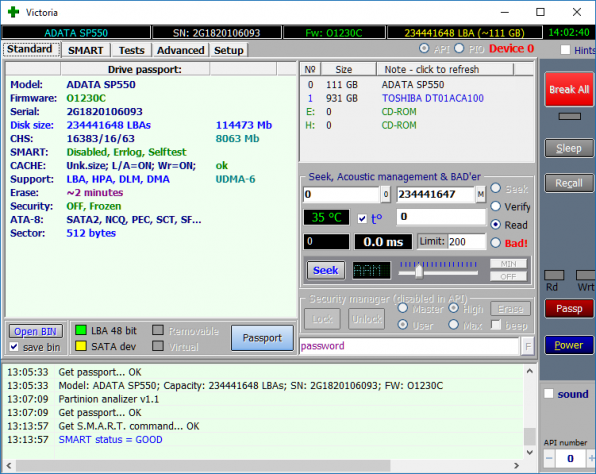Click the small M button after end LBA

480,194
